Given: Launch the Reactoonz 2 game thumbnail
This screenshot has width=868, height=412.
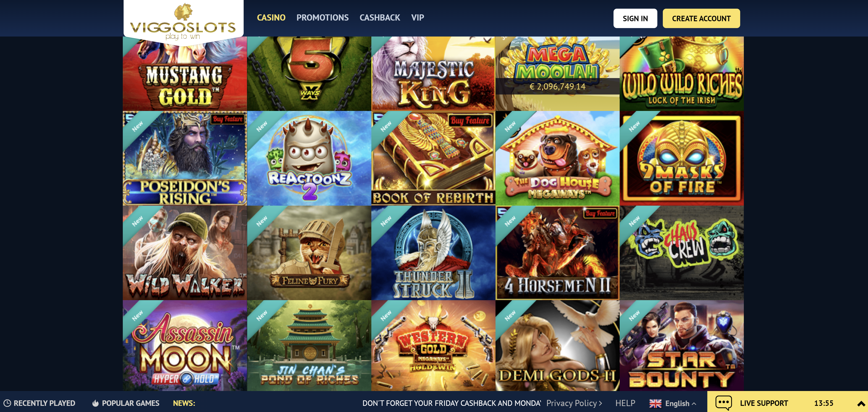Looking at the screenshot, I should pyautogui.click(x=309, y=158).
